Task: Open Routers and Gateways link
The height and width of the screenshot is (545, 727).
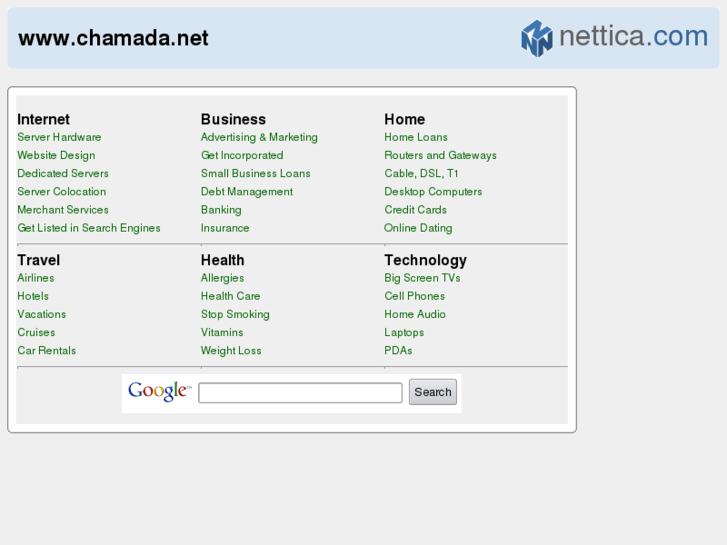Action: pos(440,155)
